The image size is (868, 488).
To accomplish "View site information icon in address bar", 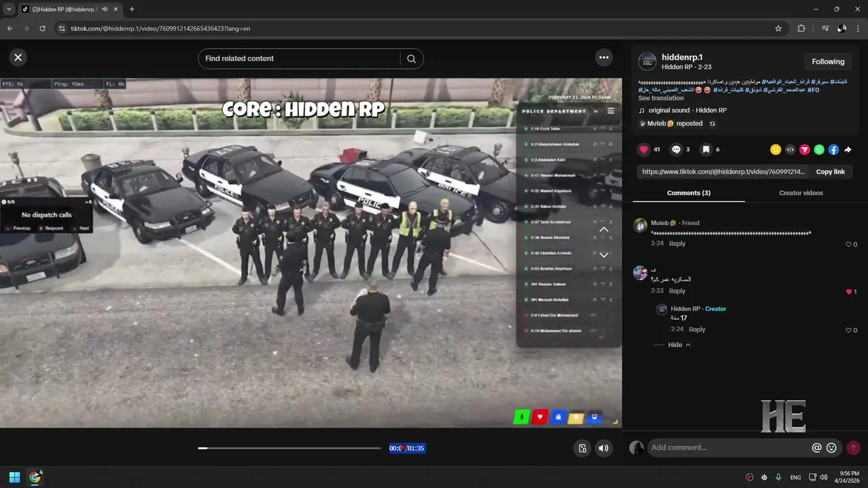I will click(61, 28).
